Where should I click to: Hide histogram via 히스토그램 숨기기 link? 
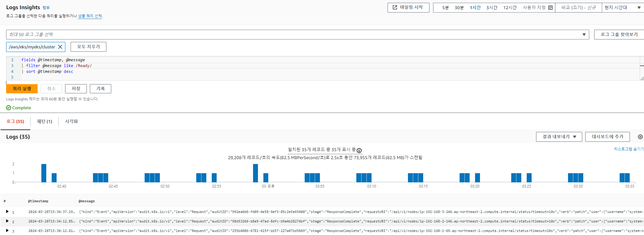[x=629, y=149]
